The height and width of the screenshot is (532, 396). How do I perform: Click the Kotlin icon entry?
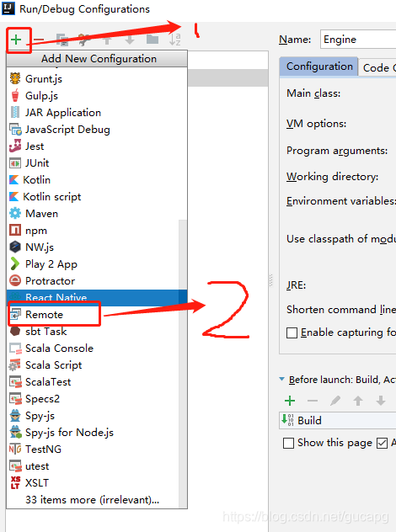click(x=14, y=180)
